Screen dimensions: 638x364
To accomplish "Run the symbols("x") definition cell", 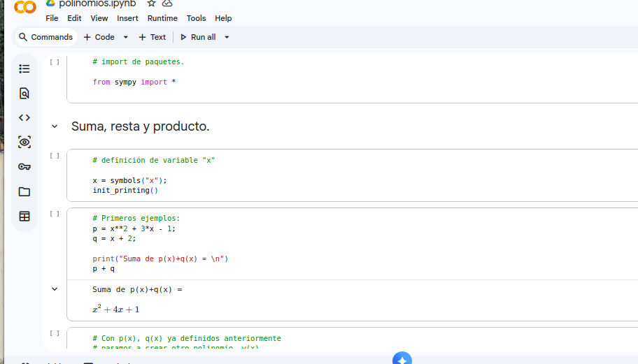I will click(x=55, y=156).
